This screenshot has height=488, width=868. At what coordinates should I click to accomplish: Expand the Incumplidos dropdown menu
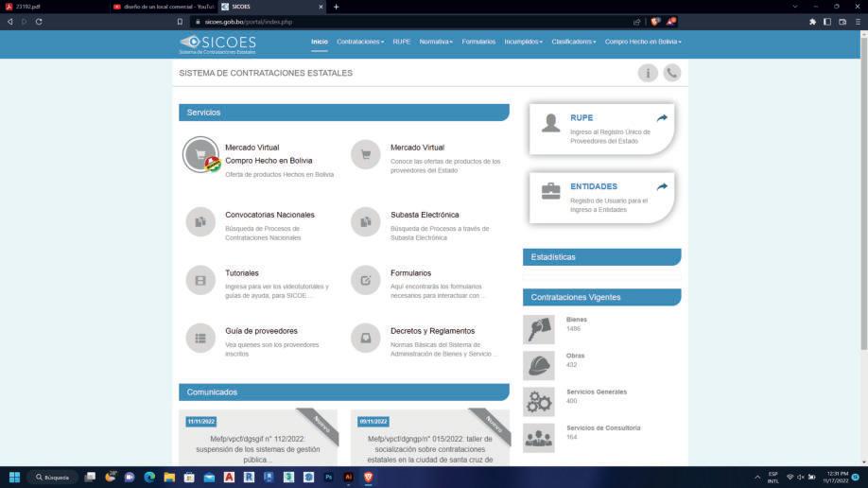tap(523, 42)
